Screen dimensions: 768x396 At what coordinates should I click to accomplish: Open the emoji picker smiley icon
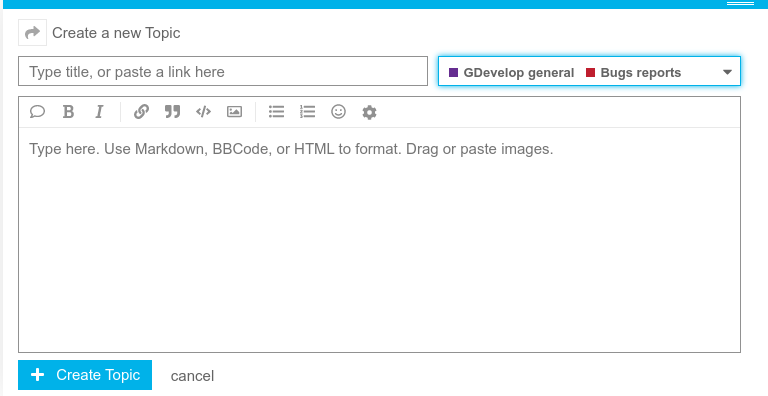point(338,112)
